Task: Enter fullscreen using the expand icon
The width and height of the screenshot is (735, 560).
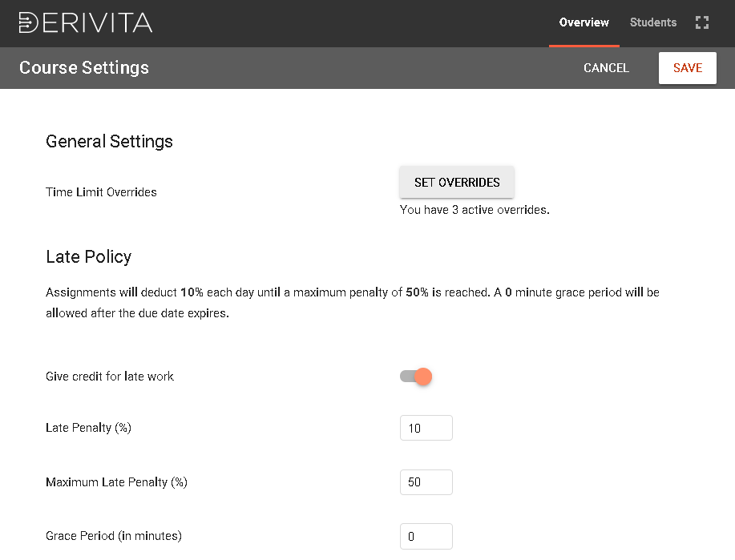Action: (x=702, y=22)
